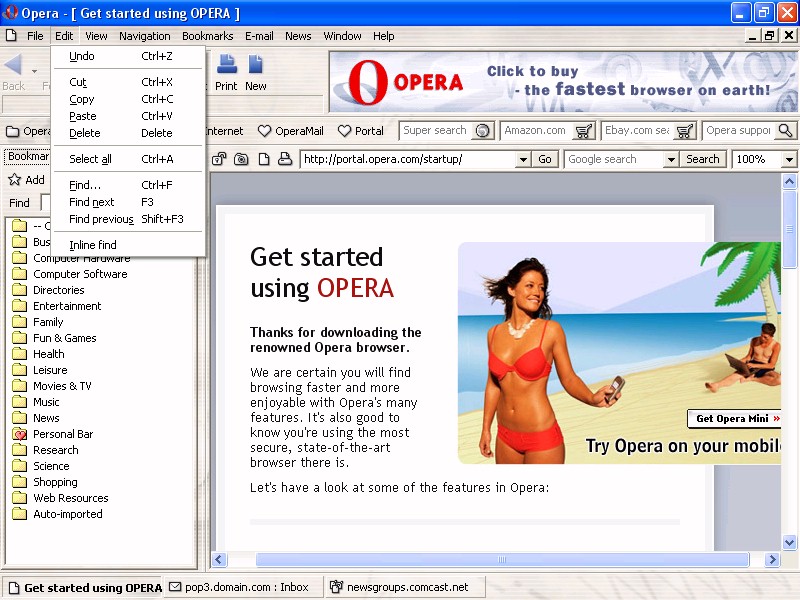Click the Opera logo in title bar
The width and height of the screenshot is (800, 600).
[x=10, y=11]
